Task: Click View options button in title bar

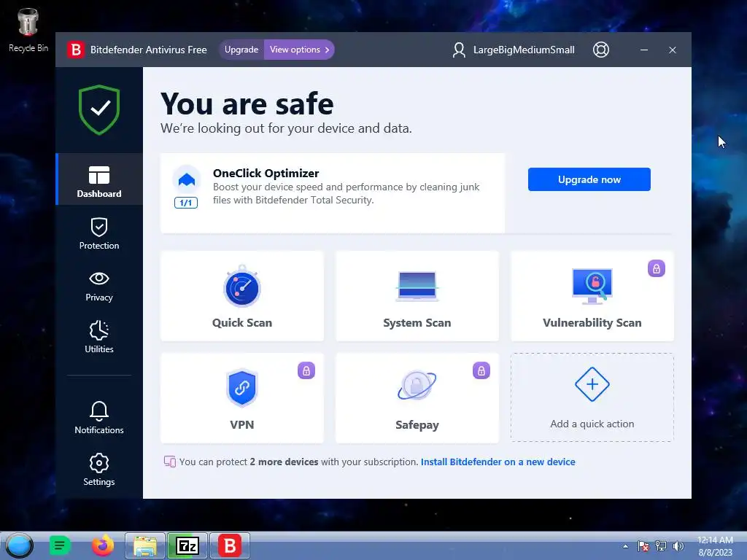Action: pos(299,50)
